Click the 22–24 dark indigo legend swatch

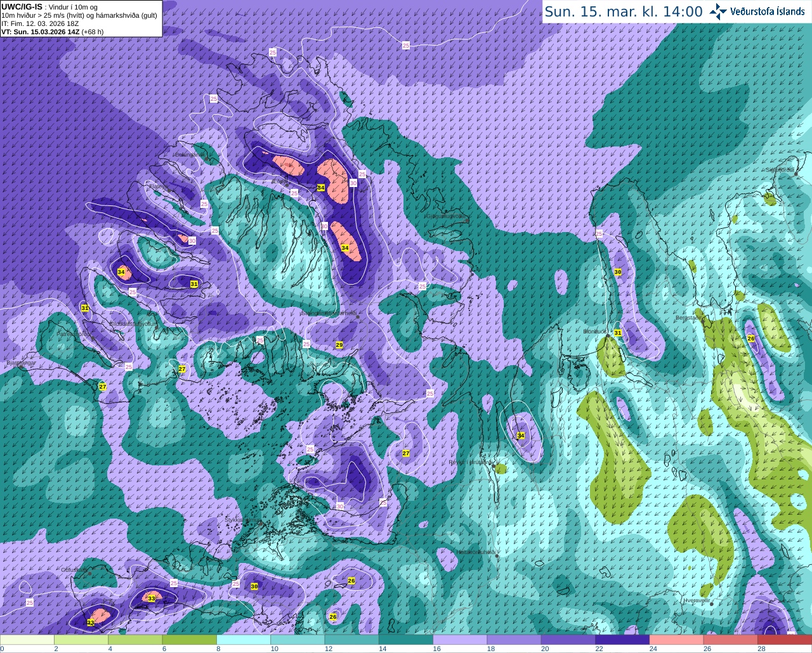click(622, 640)
